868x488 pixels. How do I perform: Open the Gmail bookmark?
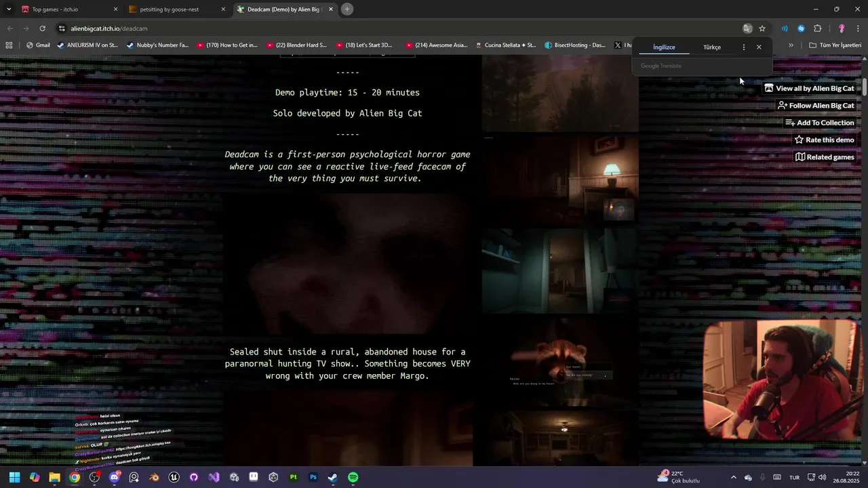38,45
